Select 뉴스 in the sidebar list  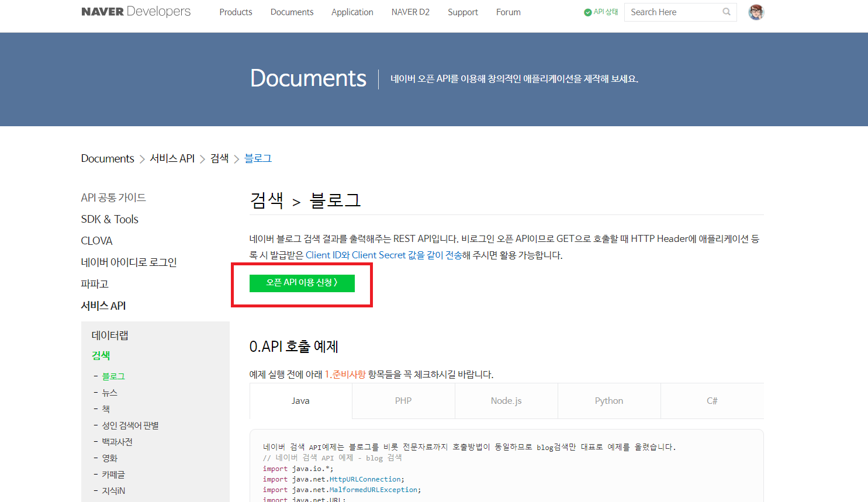point(109,393)
